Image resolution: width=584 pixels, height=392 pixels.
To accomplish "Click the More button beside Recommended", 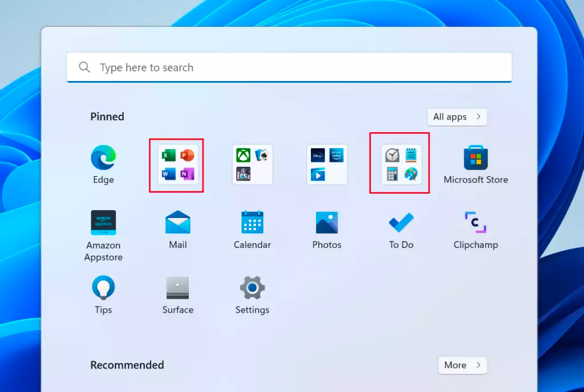I will click(463, 365).
